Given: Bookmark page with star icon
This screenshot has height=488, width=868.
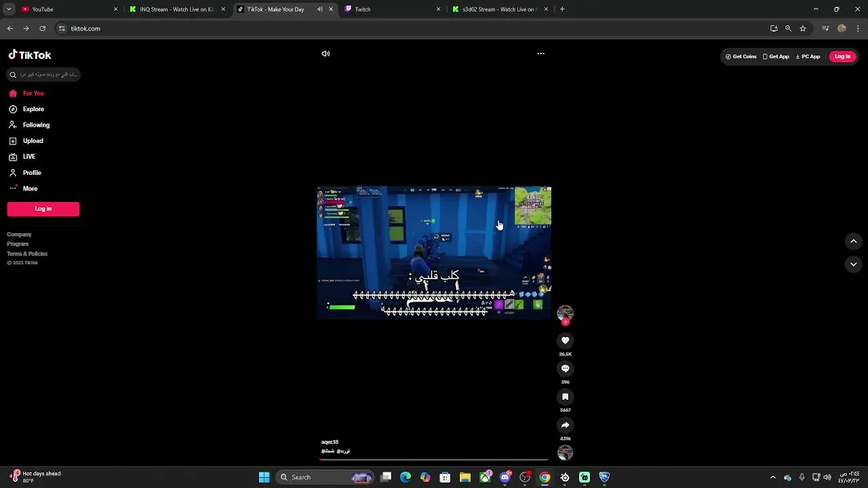Looking at the screenshot, I should pos(803,28).
